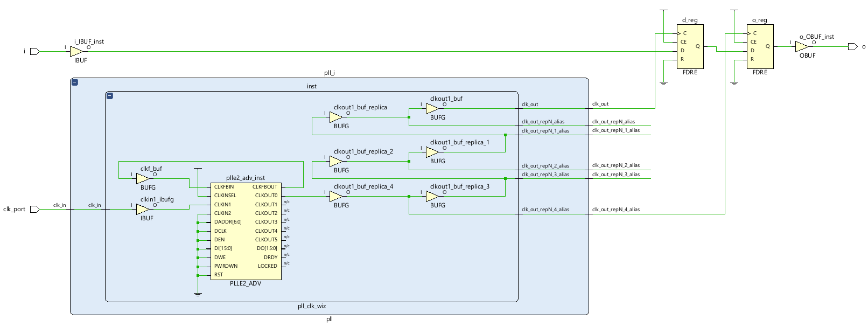This screenshot has width=868, height=327.
Task: Select the clkin1_ibufg IBUF symbol
Action: coord(143,209)
